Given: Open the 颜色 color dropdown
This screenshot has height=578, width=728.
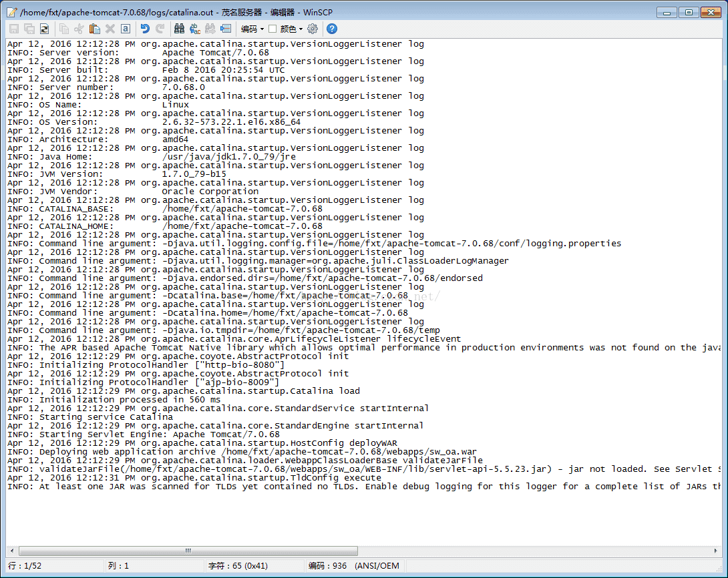Looking at the screenshot, I should 292,29.
